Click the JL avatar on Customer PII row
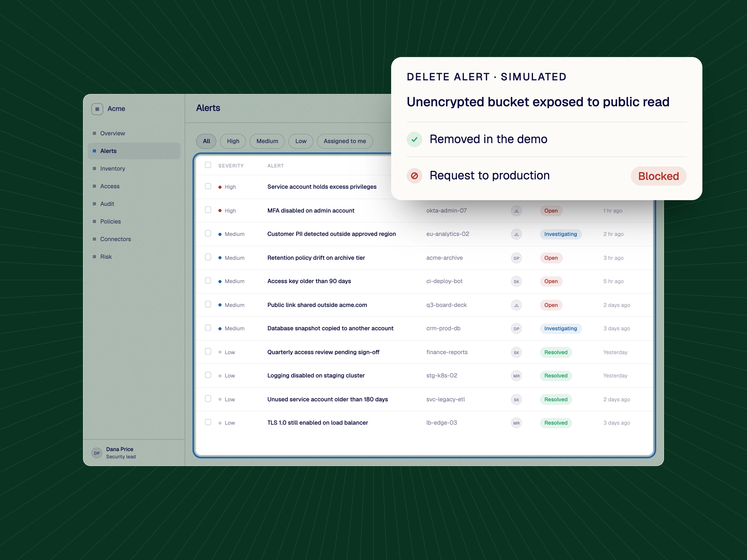The width and height of the screenshot is (747, 560). click(x=516, y=234)
